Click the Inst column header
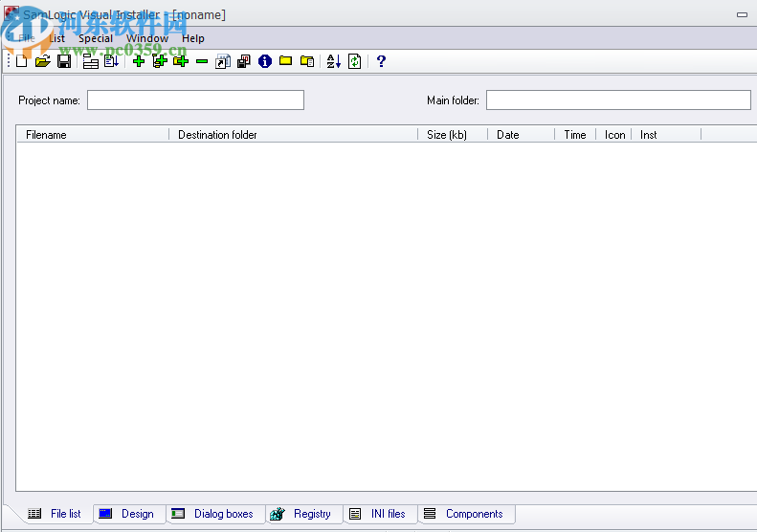Image resolution: width=757 pixels, height=532 pixels. [x=666, y=135]
